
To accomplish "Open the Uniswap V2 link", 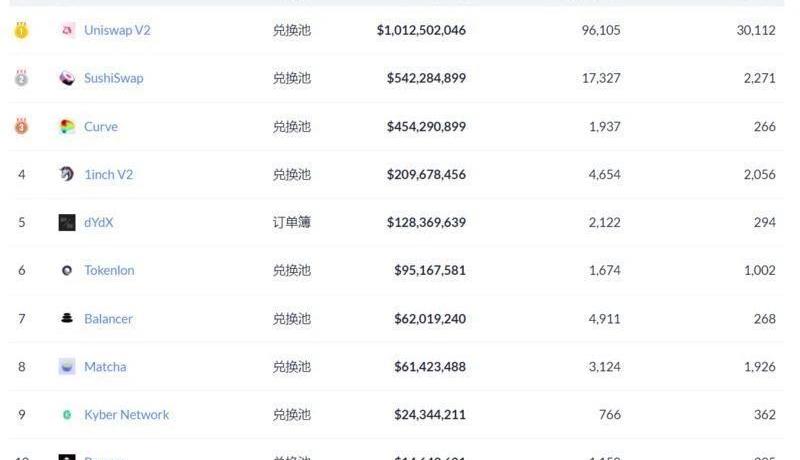I will pyautogui.click(x=117, y=31).
